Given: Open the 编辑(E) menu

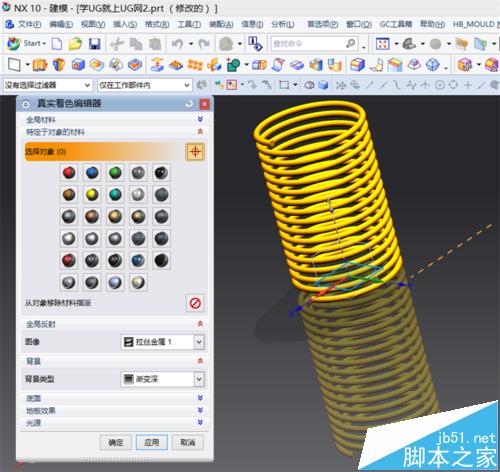Looking at the screenshot, I should pyautogui.click(x=61, y=24).
